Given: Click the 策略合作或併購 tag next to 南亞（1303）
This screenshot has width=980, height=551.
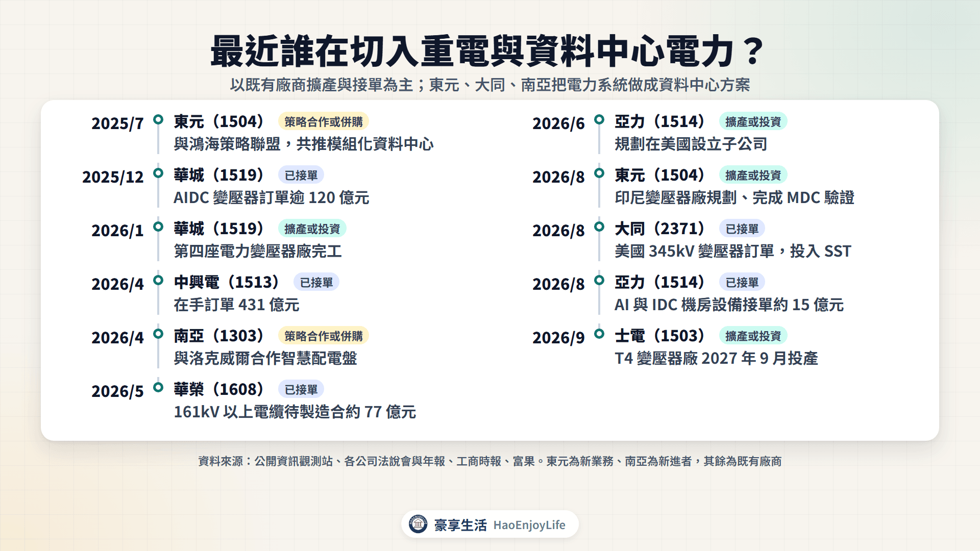Looking at the screenshot, I should (x=324, y=336).
